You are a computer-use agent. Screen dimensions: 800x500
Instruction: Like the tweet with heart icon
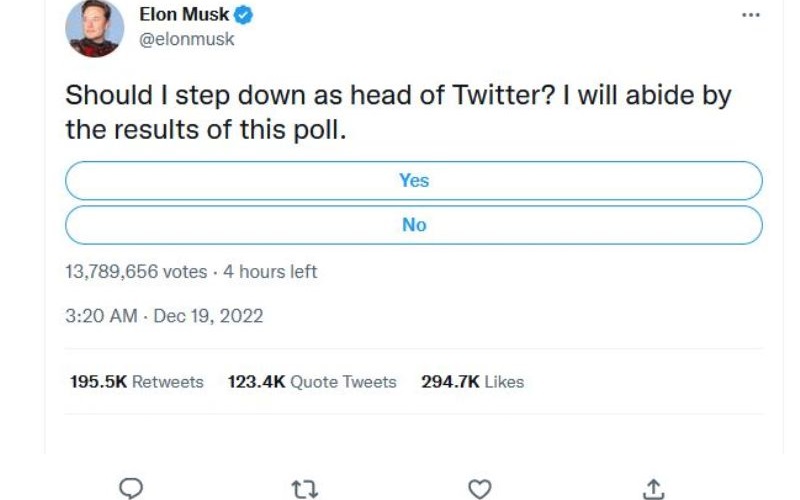click(x=480, y=488)
